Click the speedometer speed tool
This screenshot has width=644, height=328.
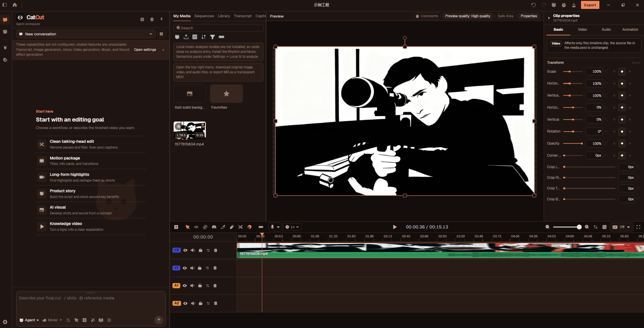(214, 227)
